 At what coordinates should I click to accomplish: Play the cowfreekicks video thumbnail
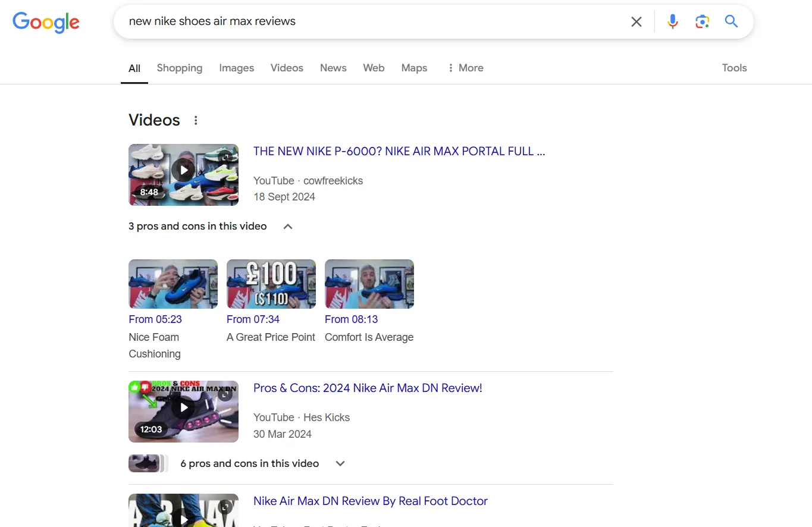tap(183, 170)
